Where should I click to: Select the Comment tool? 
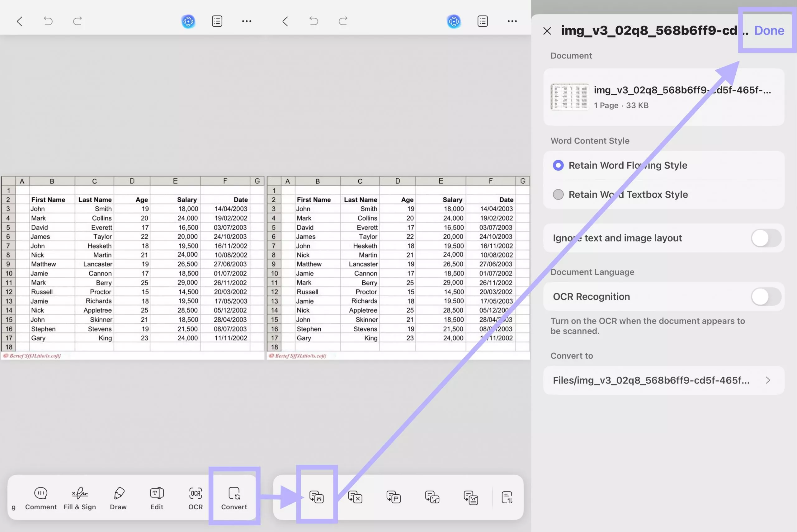point(40,498)
